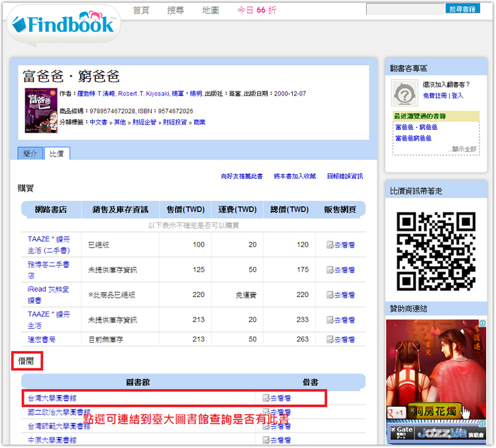Image resolution: width=496 pixels, height=448 pixels.
Task: Switch to the 簡介 tab
Action: click(30, 154)
